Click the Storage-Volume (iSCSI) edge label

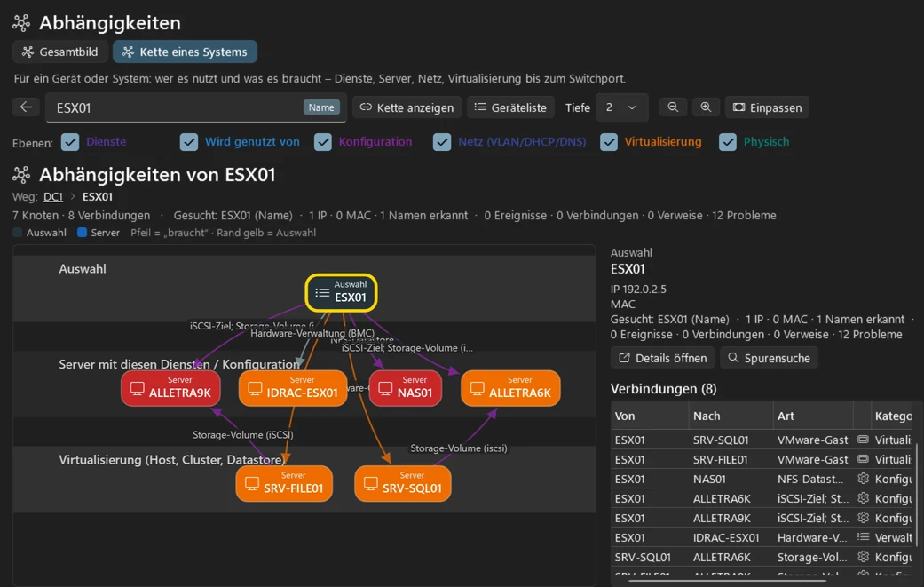(x=243, y=435)
